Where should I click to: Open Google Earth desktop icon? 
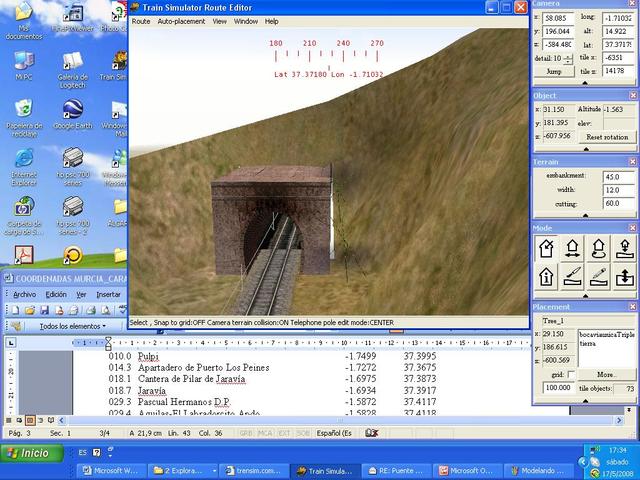click(x=72, y=107)
